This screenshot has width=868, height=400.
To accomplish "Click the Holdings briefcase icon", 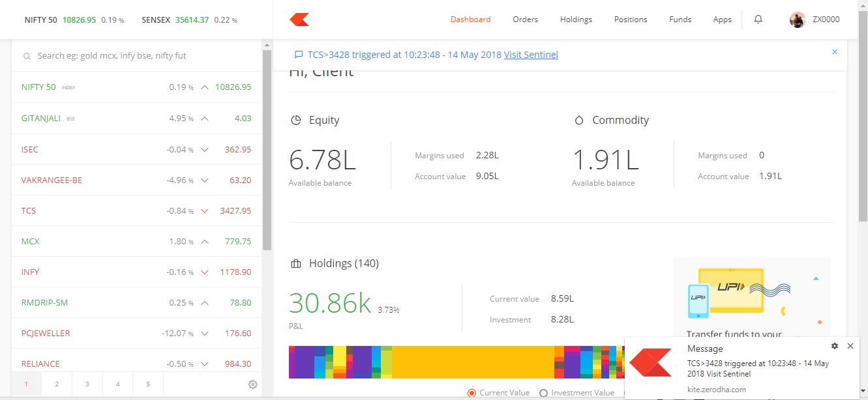I will coord(296,264).
